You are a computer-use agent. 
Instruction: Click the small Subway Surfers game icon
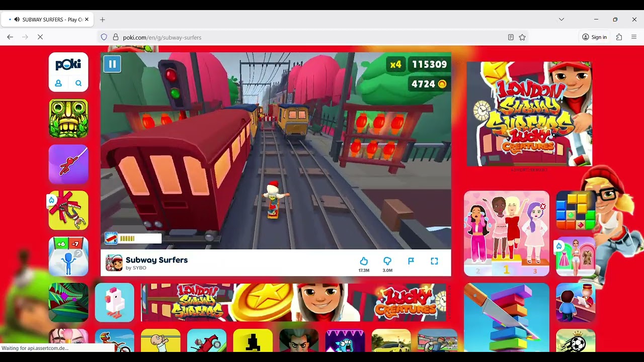pyautogui.click(x=114, y=263)
